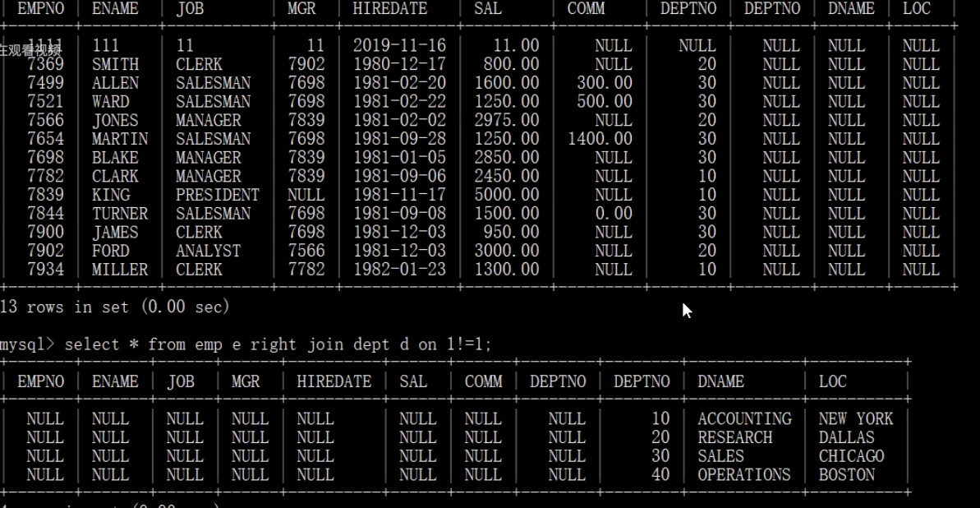Select department name ACCOUNTING
The height and width of the screenshot is (508, 980).
(x=744, y=418)
